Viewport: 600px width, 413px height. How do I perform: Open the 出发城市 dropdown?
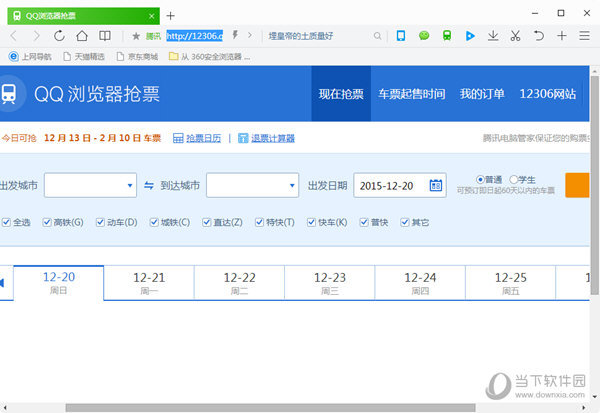pyautogui.click(x=90, y=185)
